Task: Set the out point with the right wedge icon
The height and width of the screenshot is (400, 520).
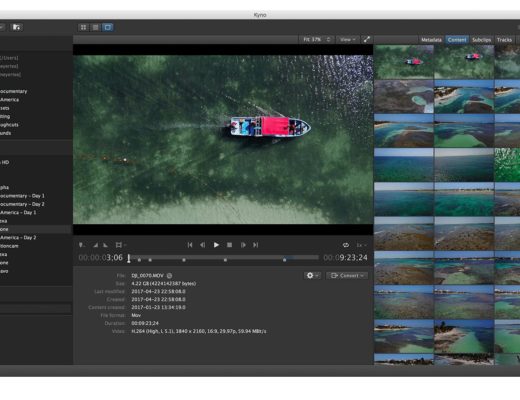Action: pos(105,245)
